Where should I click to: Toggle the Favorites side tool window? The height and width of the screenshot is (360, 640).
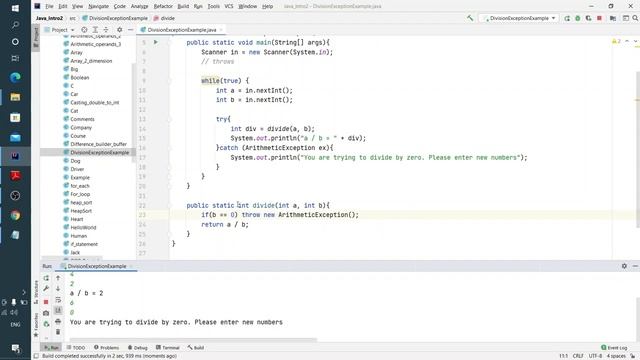(36, 325)
